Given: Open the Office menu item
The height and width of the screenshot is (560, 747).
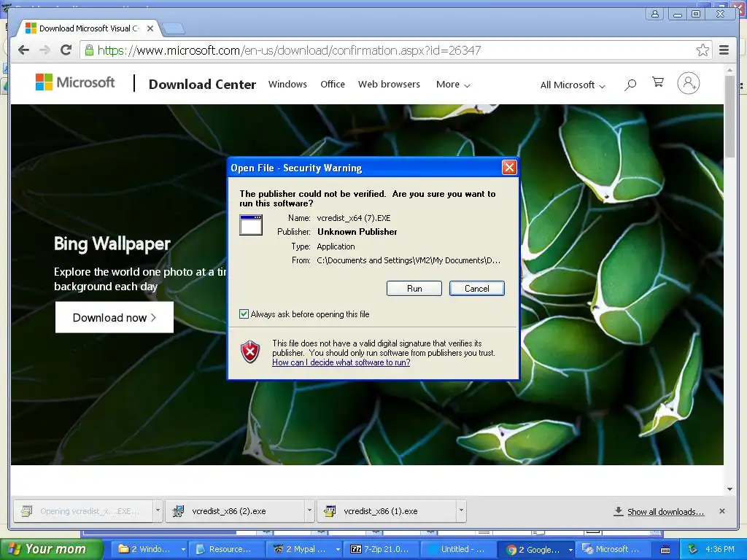Looking at the screenshot, I should pos(333,85).
